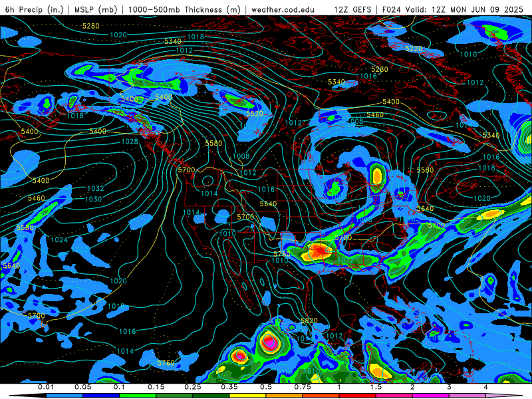Pick the dark orange 0.75–1 legend swatch

click(x=321, y=396)
